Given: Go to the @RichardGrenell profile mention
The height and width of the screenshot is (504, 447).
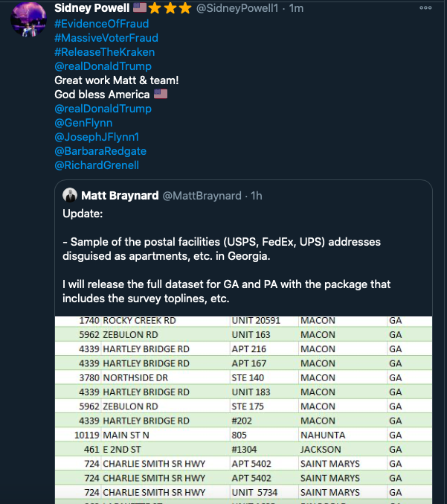Looking at the screenshot, I should (97, 165).
